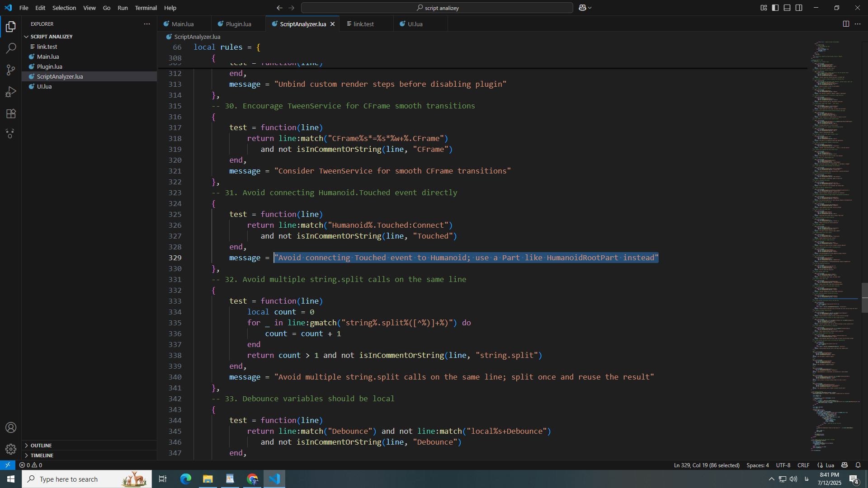Viewport: 868px width, 488px height.
Task: Expand the OUTLINE section
Action: coord(41,445)
